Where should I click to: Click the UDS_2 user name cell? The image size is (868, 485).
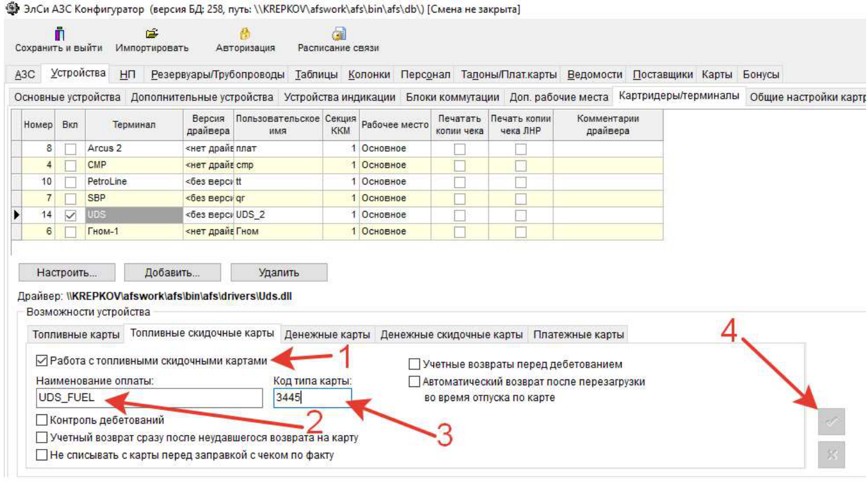(278, 215)
